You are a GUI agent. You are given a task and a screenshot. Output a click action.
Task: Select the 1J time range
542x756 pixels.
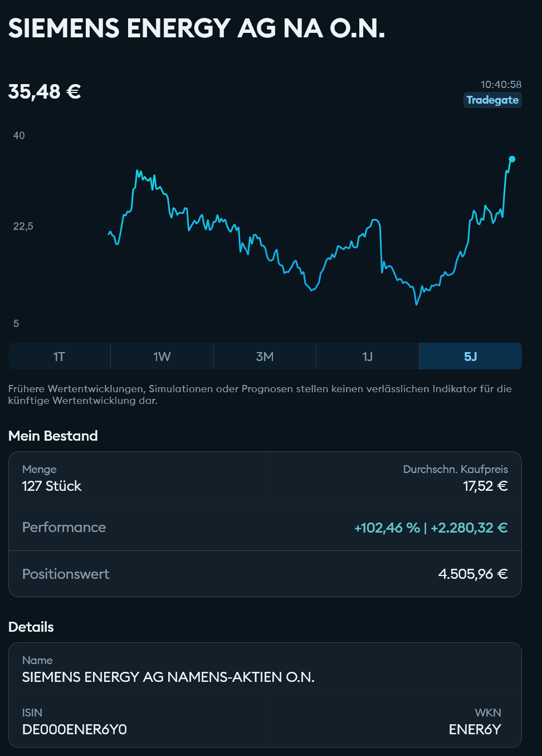click(x=367, y=357)
